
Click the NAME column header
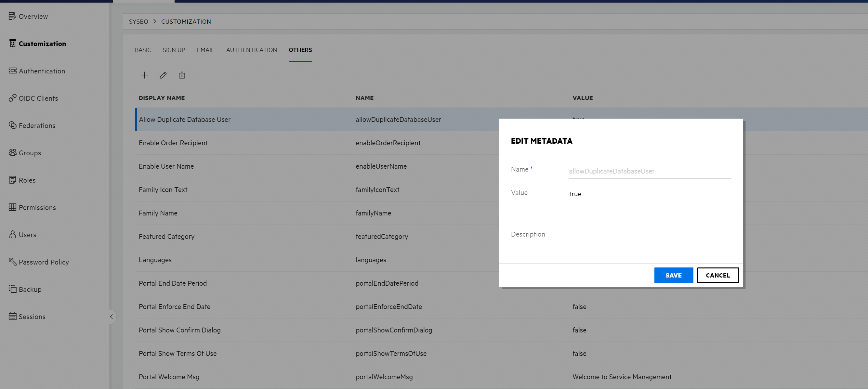pos(364,98)
